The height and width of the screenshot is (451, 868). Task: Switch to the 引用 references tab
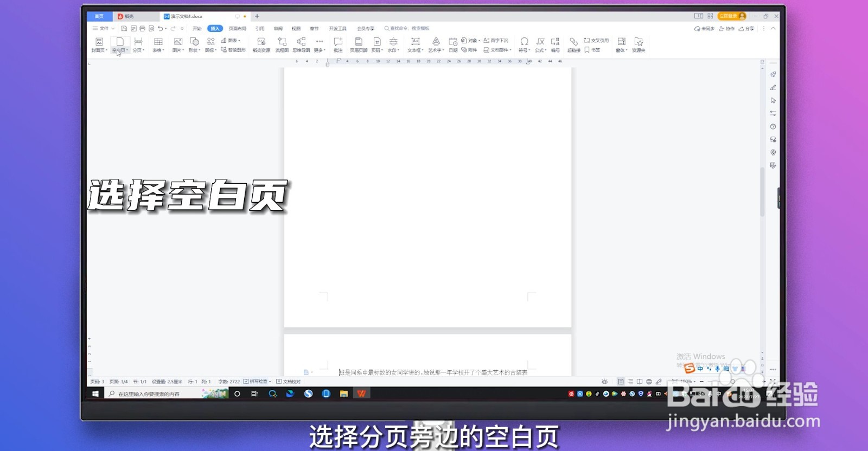click(260, 29)
